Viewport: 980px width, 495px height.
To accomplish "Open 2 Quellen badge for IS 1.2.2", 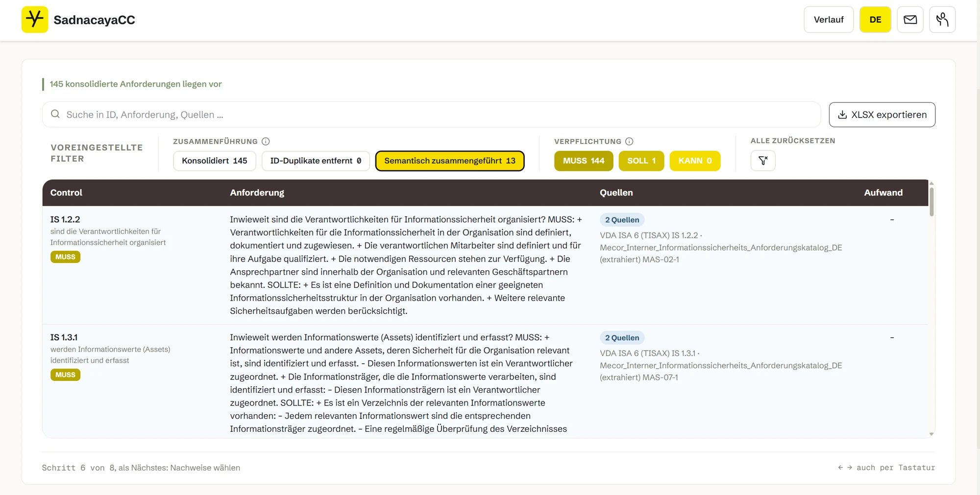I will [x=622, y=220].
